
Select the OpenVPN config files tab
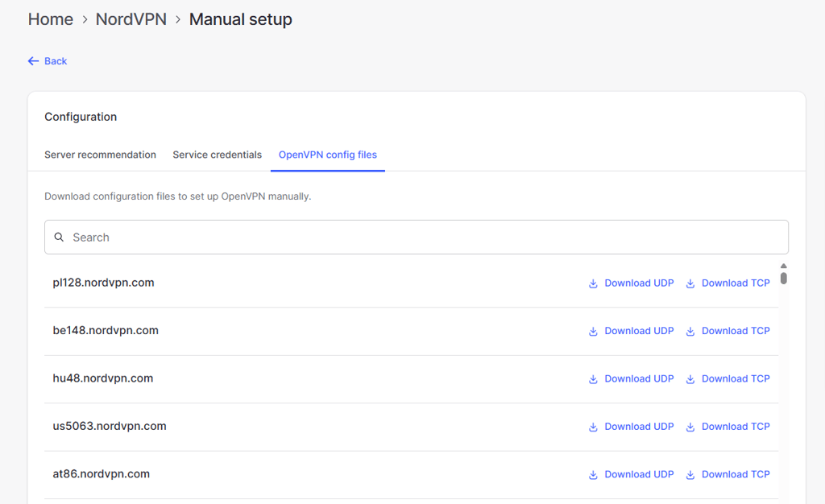(x=328, y=155)
